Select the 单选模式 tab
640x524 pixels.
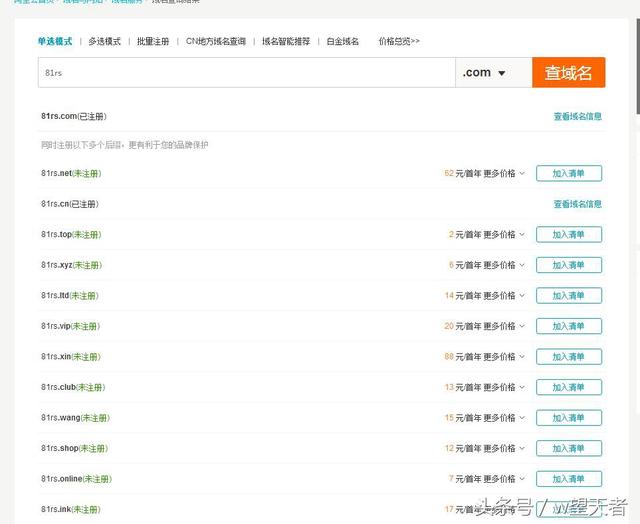click(x=55, y=41)
